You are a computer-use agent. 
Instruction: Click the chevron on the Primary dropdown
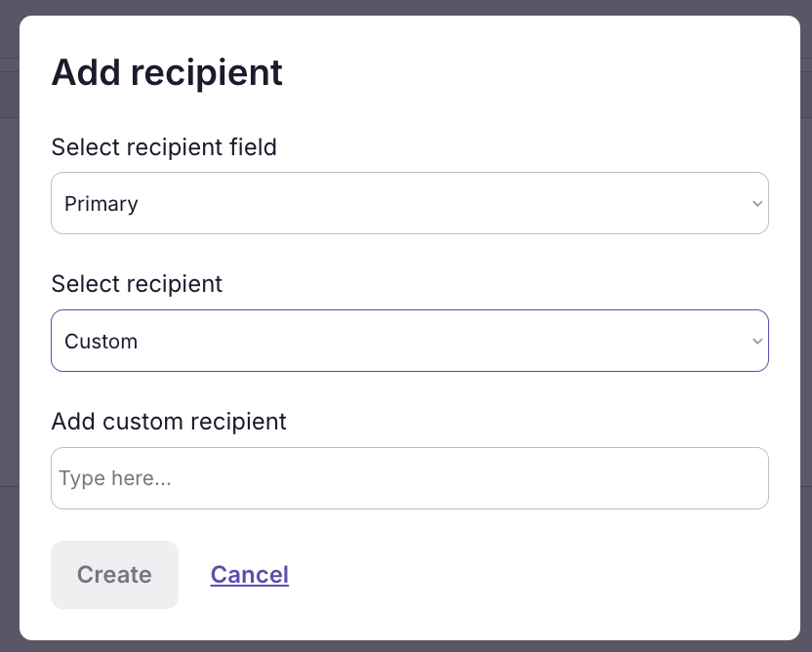[x=757, y=203]
